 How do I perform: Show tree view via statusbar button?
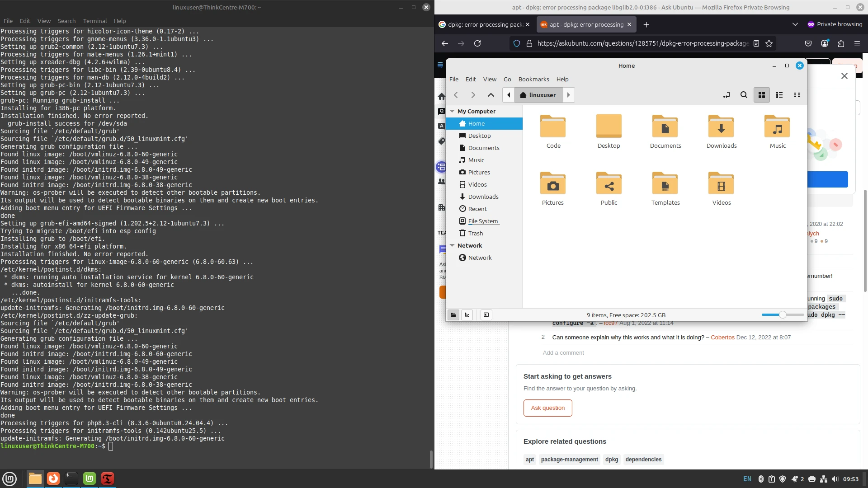[x=467, y=315]
